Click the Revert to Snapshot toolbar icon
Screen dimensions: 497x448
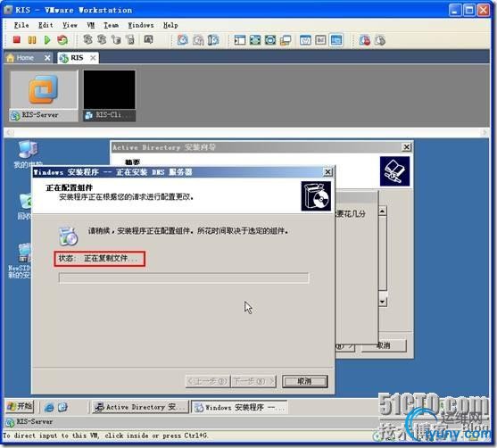point(198,40)
